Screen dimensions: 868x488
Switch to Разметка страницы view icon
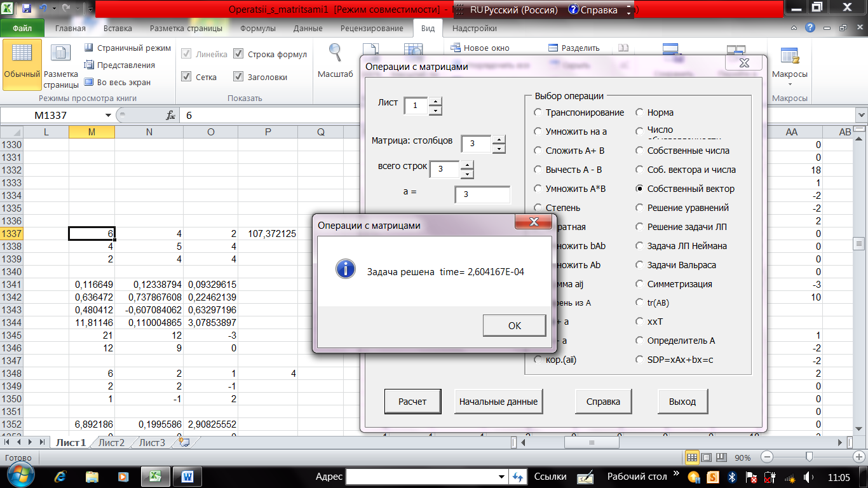pyautogui.click(x=61, y=64)
